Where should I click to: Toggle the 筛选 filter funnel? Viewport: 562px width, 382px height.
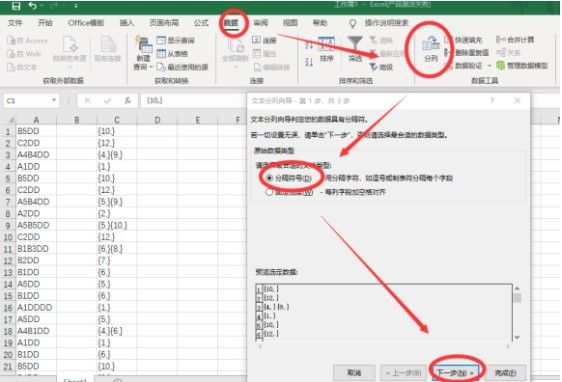(355, 44)
